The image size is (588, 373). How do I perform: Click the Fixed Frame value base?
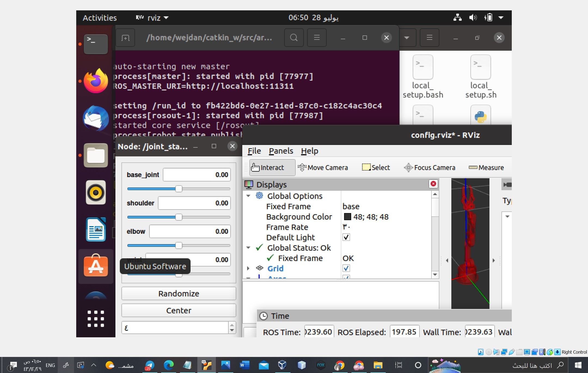tap(351, 206)
